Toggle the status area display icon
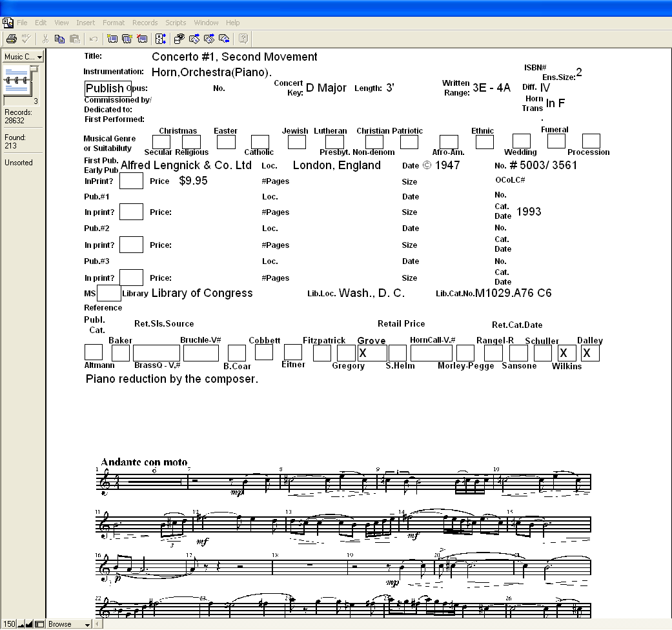Image resolution: width=672 pixels, height=630 pixels. pos(39,624)
